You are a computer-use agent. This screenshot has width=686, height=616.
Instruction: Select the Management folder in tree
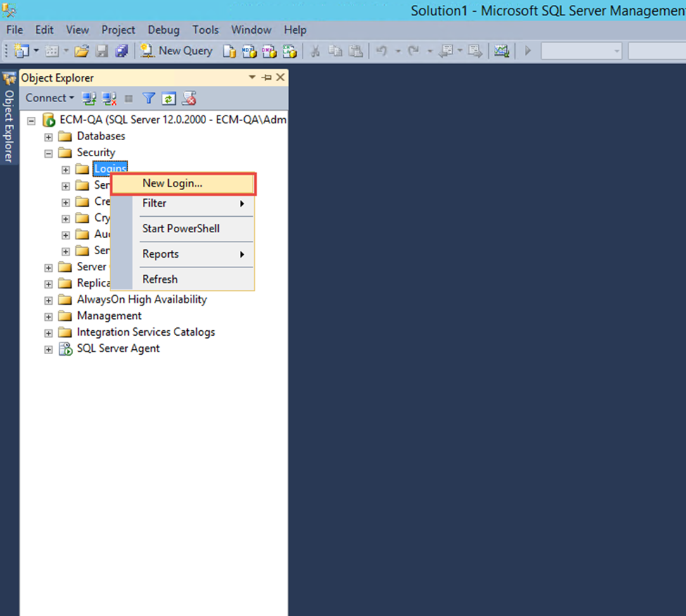[x=109, y=316]
